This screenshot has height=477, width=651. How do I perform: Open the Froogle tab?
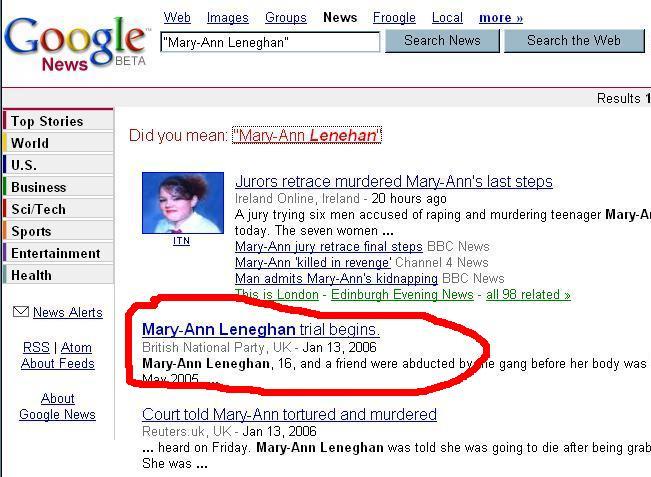394,17
